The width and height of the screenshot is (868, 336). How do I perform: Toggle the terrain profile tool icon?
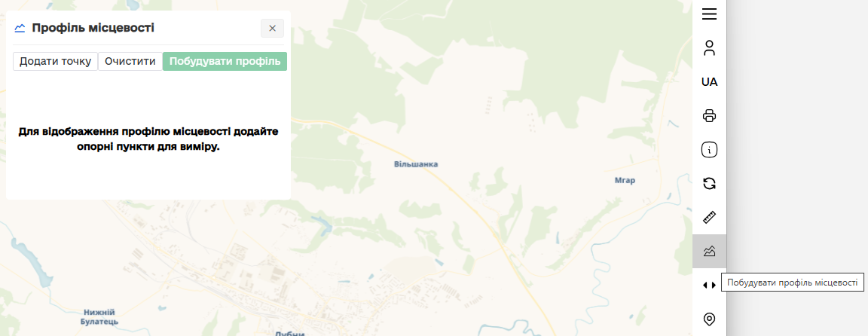coord(709,252)
